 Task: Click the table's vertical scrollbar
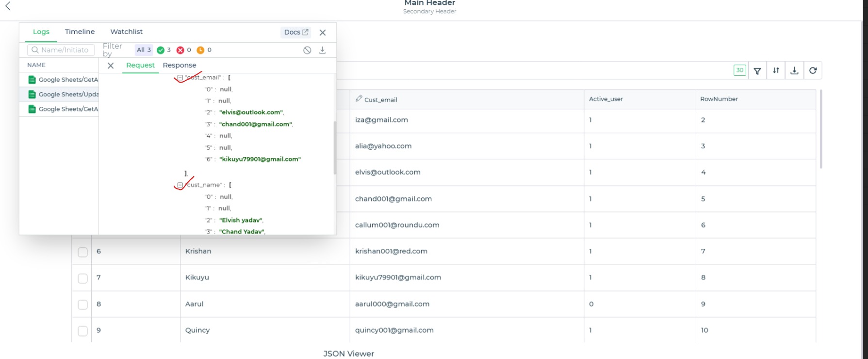click(821, 129)
